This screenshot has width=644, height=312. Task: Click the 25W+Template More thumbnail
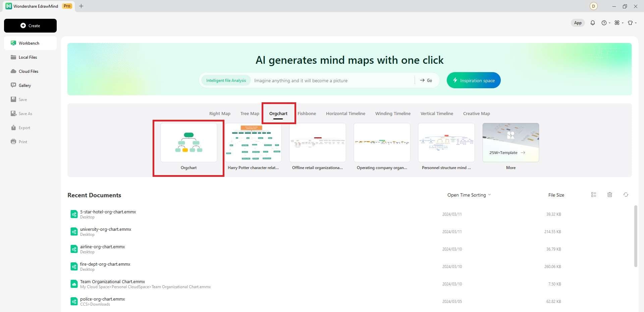coord(511,143)
